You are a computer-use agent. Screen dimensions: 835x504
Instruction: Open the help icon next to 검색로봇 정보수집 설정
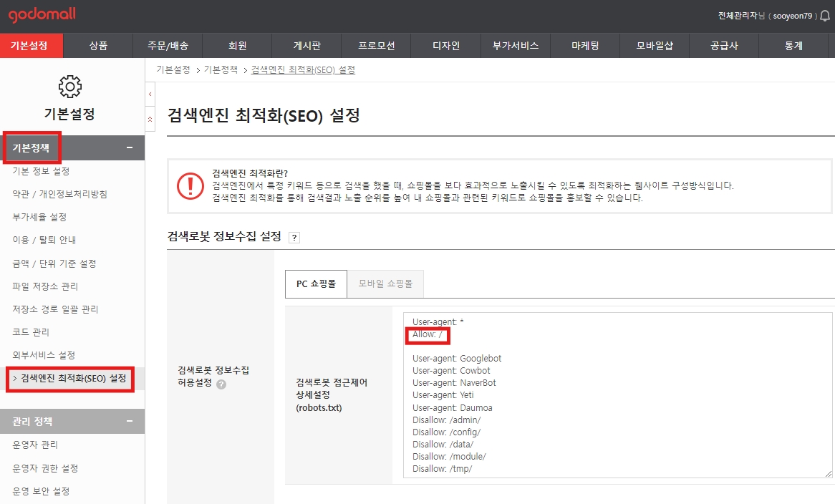[x=294, y=238]
